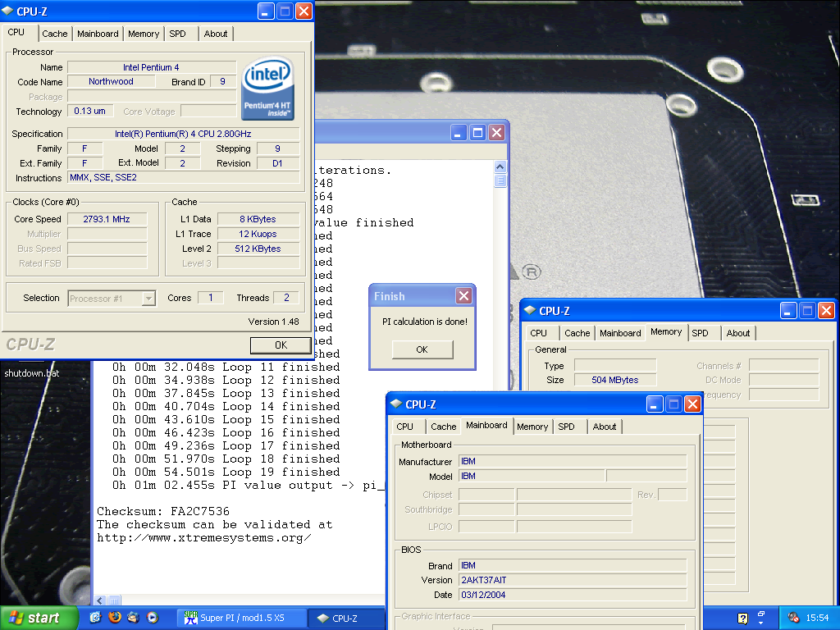
Task: Close the top-left CPU-Z window
Action: click(304, 11)
